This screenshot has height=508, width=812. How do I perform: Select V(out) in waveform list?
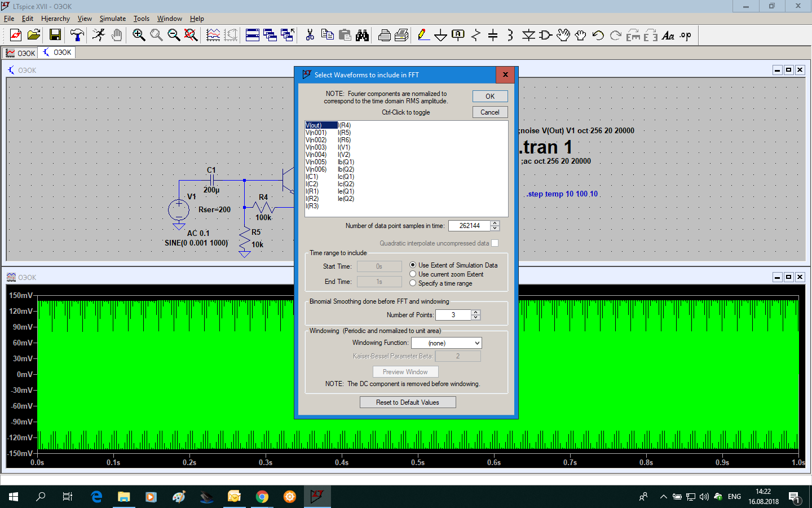point(321,125)
